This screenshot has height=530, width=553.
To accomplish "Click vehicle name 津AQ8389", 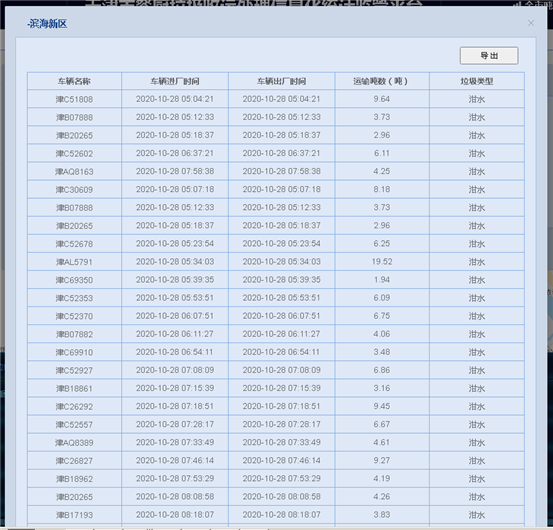I will click(x=74, y=443).
